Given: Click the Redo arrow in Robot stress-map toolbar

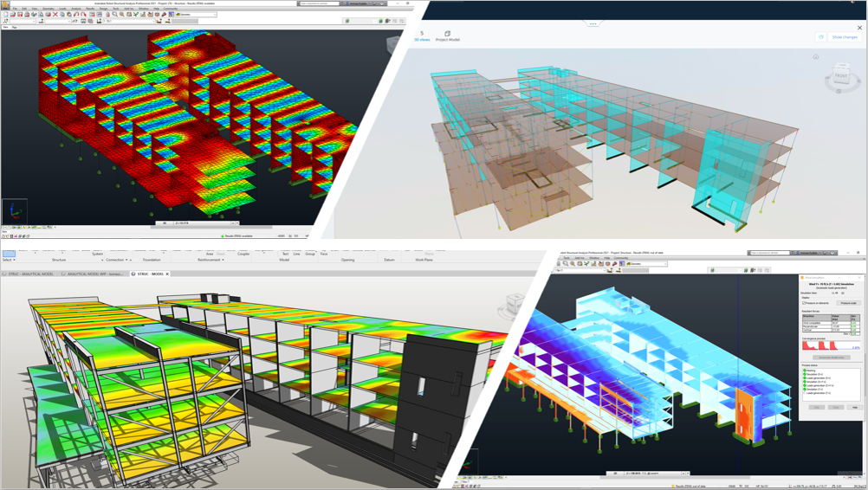Looking at the screenshot, I should pos(83,15).
